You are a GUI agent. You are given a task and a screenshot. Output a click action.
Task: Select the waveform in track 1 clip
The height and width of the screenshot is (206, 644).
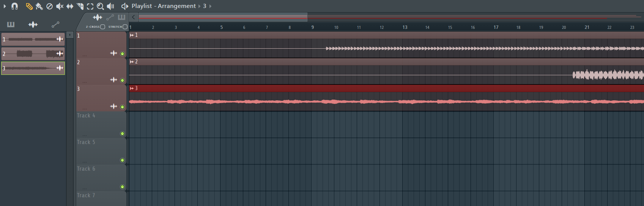(485, 48)
